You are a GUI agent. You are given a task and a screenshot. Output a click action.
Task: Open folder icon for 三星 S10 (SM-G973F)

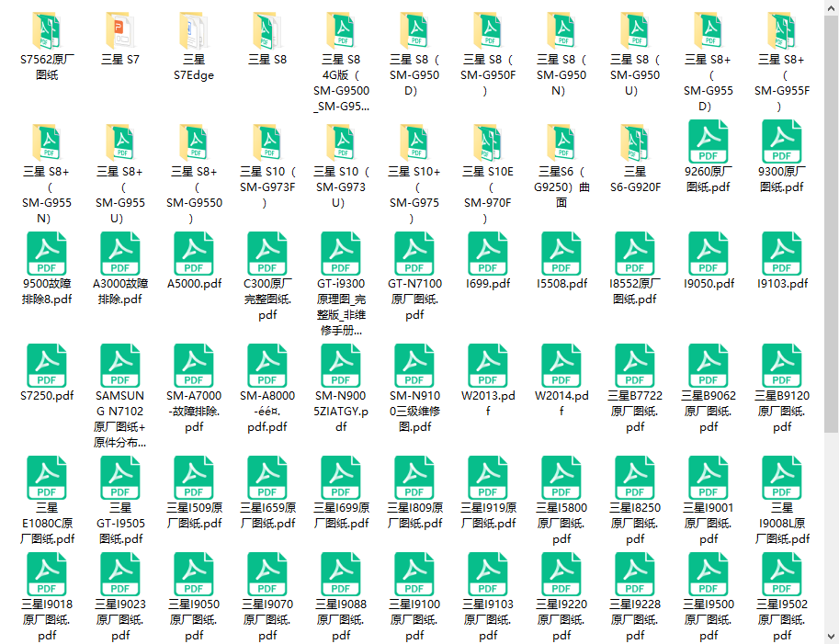tap(267, 142)
